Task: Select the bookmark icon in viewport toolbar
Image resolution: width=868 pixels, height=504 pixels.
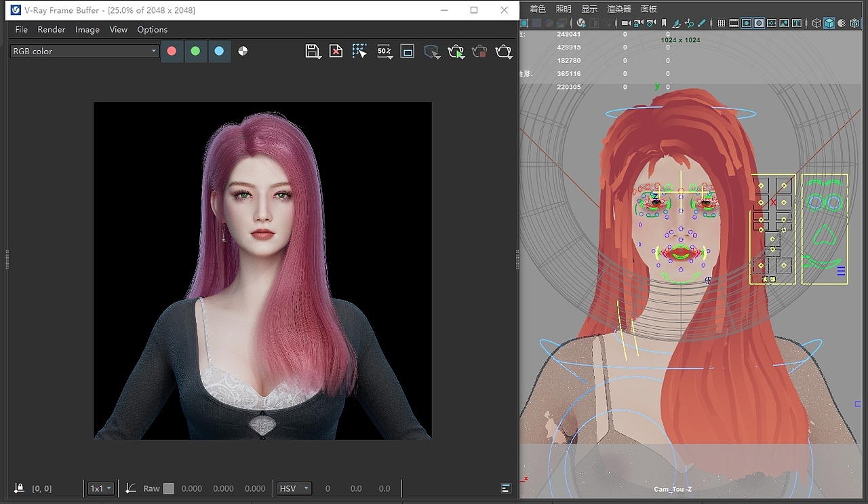Action: [664, 23]
